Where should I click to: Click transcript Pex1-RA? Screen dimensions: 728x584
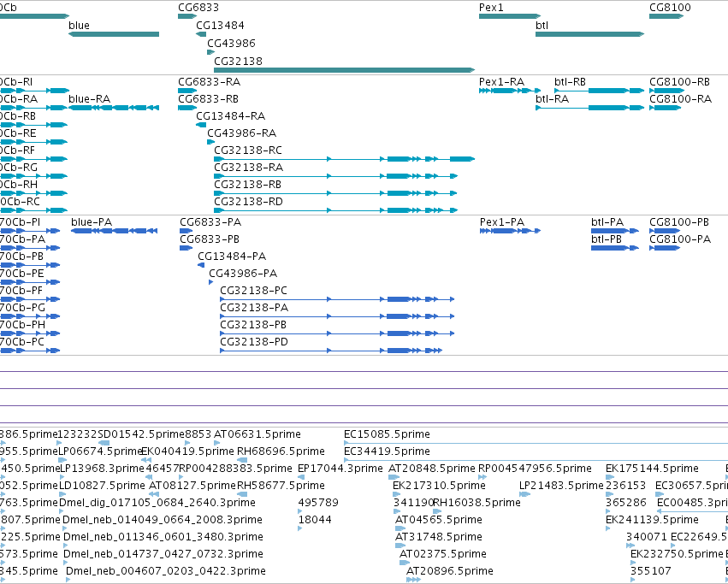pos(510,91)
